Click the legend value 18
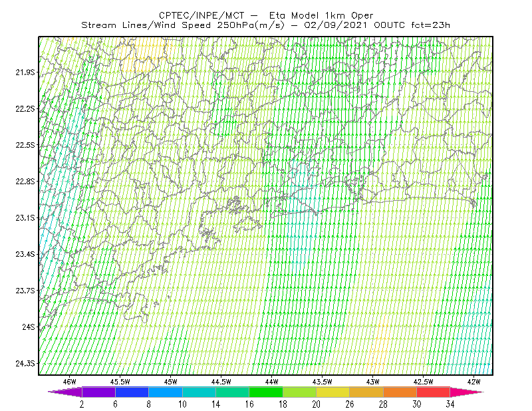 click(283, 404)
